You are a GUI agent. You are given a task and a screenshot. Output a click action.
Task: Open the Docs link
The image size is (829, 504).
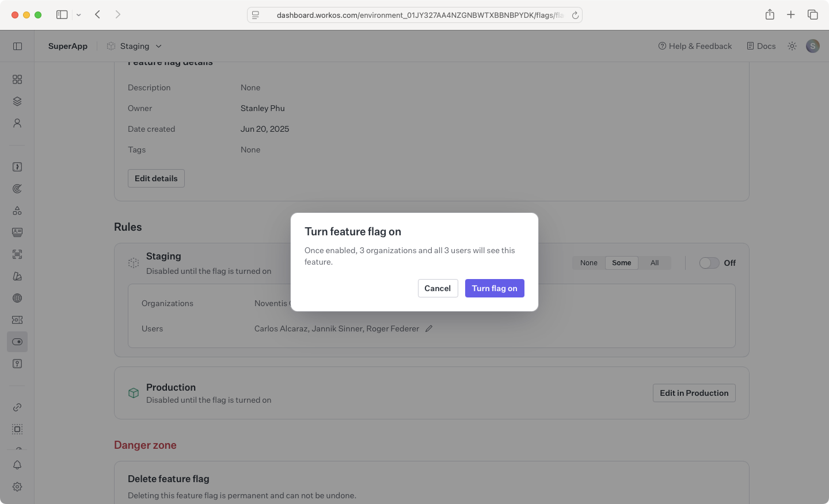(761, 46)
